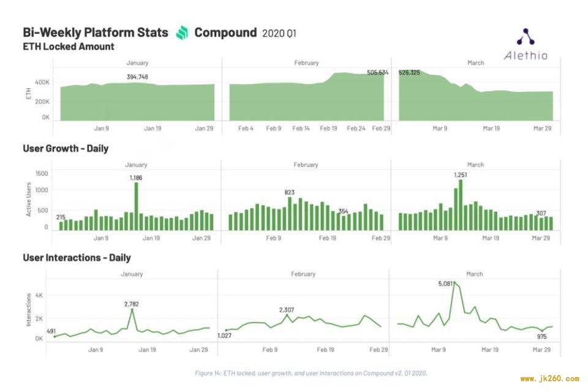Select the 1,186 January user growth bar

pos(136,206)
